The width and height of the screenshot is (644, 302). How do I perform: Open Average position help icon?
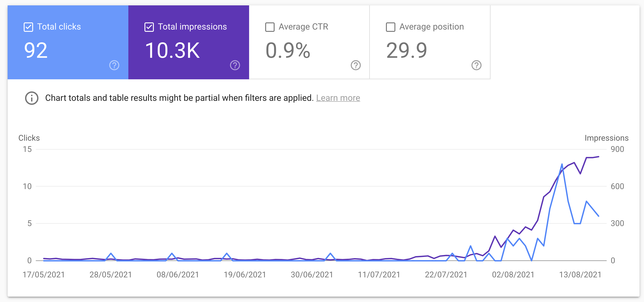[x=476, y=65]
